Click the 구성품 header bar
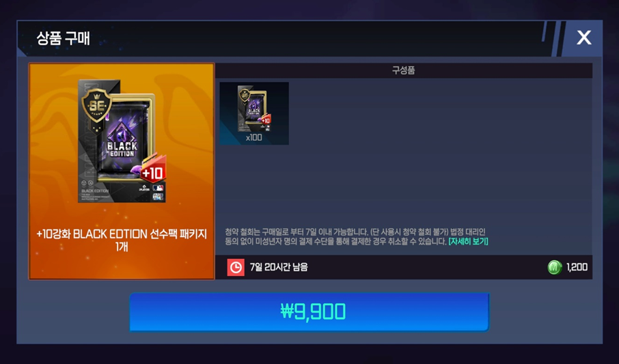619x364 pixels. point(404,70)
